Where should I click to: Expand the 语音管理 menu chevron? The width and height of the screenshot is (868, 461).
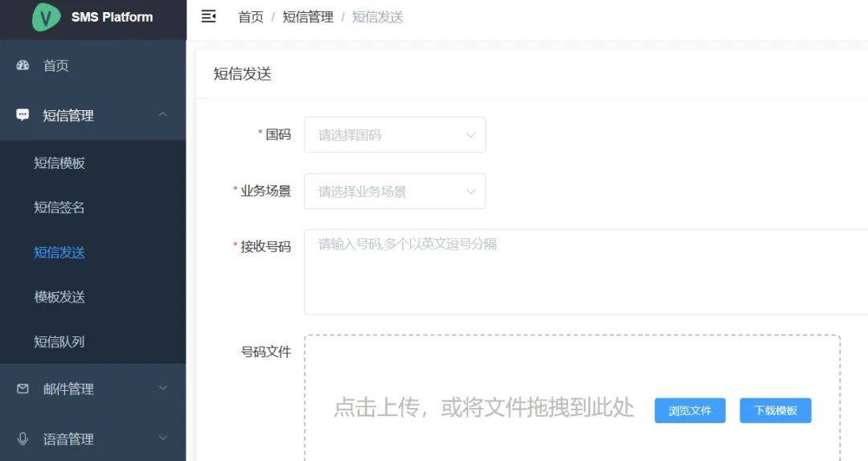(162, 438)
